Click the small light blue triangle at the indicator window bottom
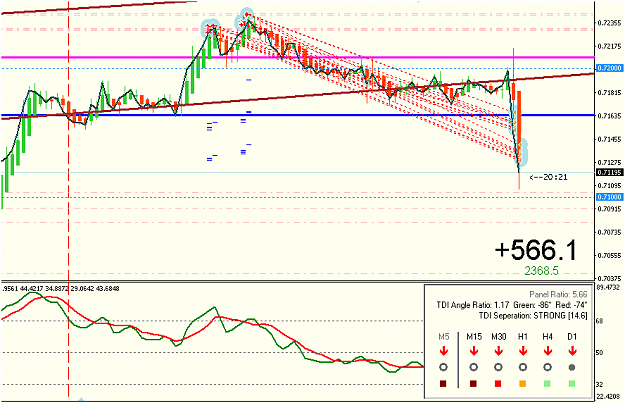 tap(81, 399)
